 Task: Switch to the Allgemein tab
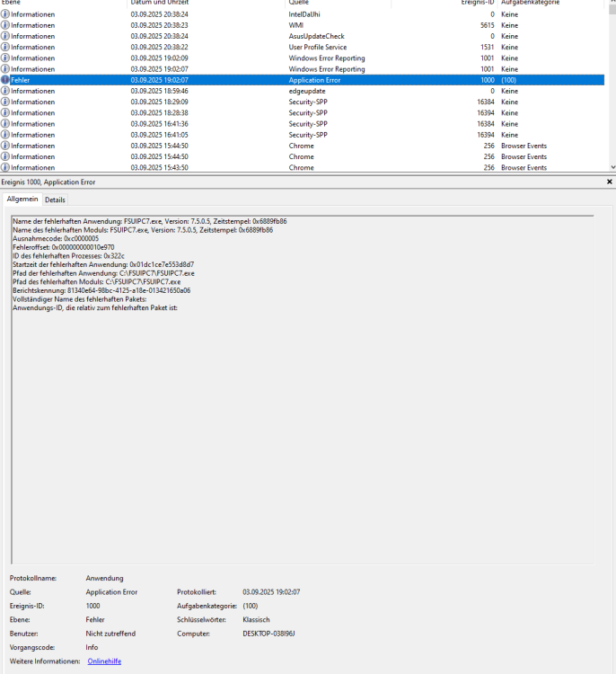tap(22, 199)
